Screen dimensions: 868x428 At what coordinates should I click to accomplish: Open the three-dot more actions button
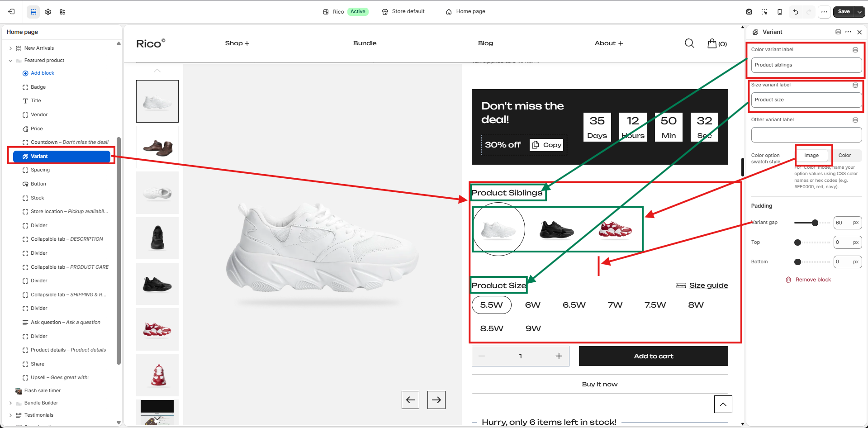click(824, 12)
